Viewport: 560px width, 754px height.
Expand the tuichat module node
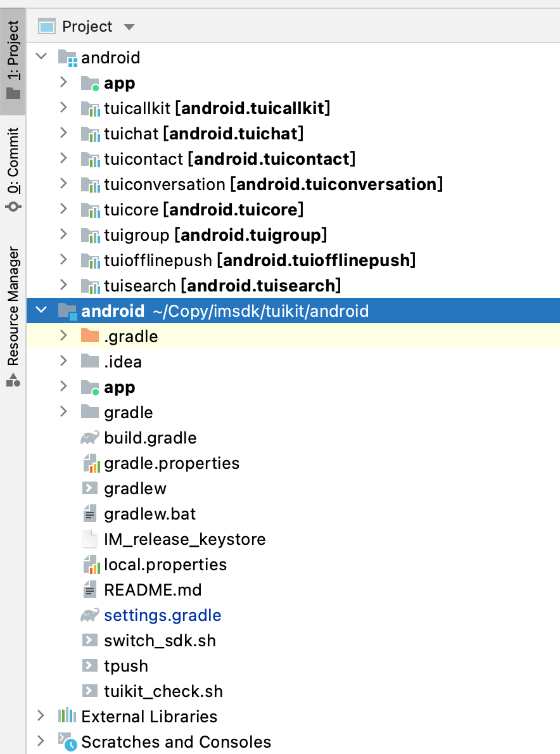(x=63, y=133)
